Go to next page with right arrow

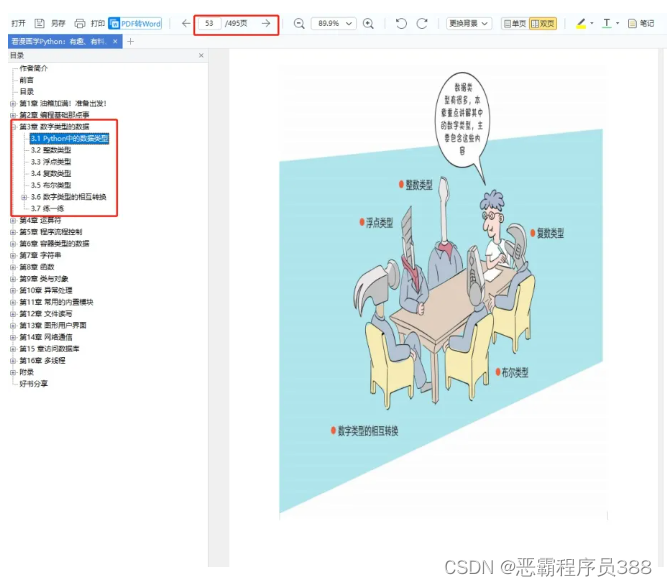[266, 23]
